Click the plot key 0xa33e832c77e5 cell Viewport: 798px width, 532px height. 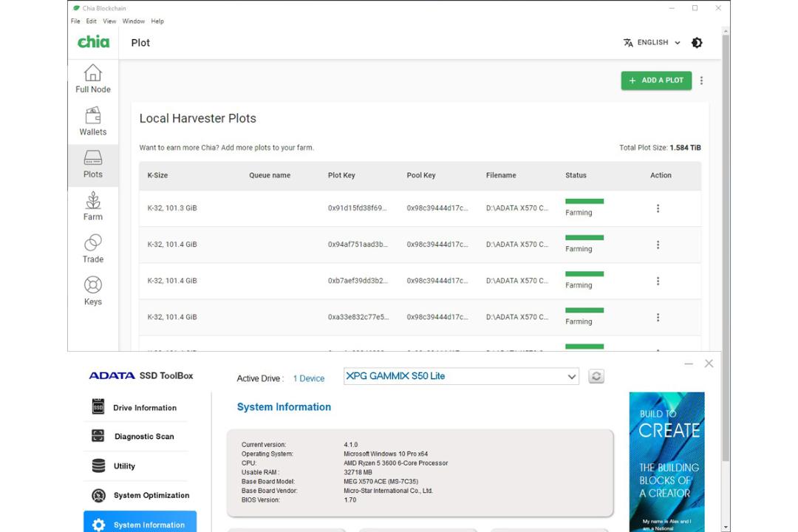tap(358, 317)
